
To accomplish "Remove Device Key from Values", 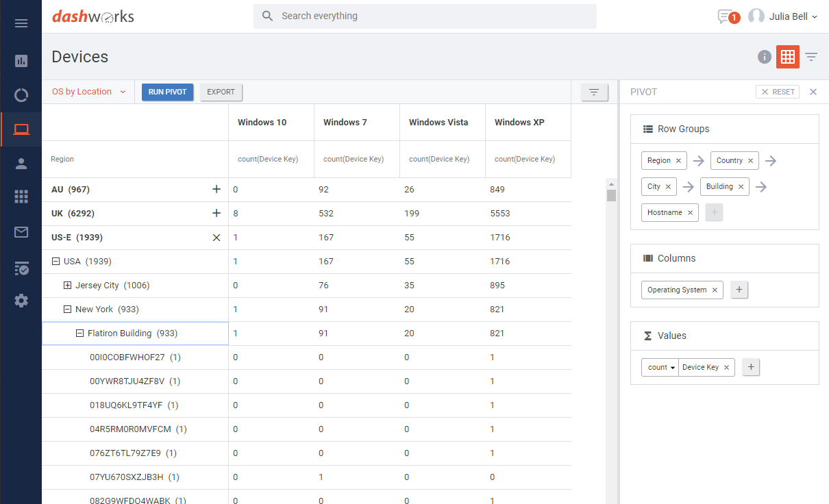I will coord(726,367).
